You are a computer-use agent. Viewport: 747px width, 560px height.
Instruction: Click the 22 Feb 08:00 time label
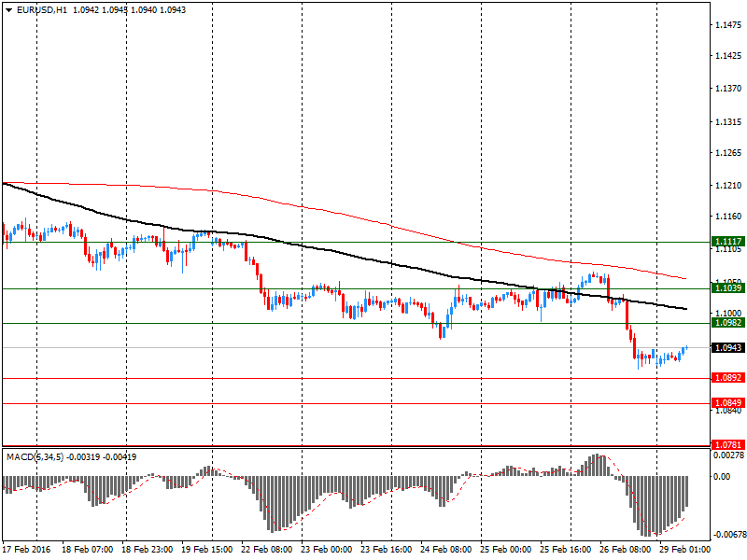click(267, 549)
